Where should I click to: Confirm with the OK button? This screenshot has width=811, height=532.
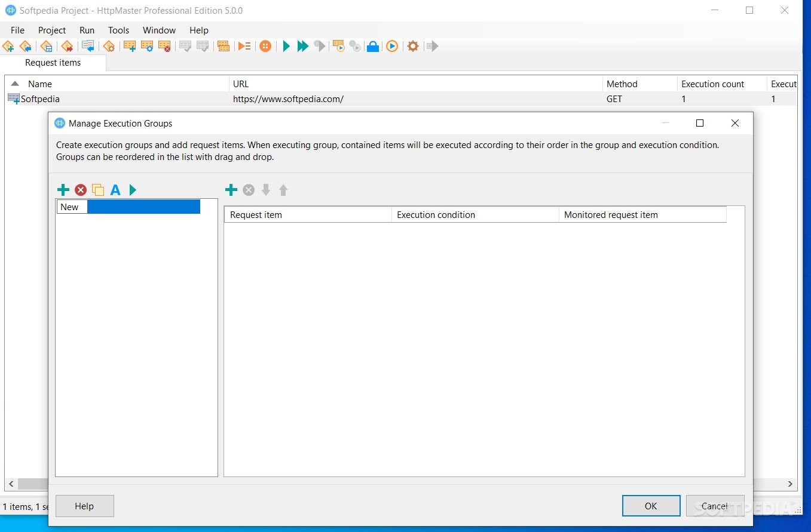[651, 506]
